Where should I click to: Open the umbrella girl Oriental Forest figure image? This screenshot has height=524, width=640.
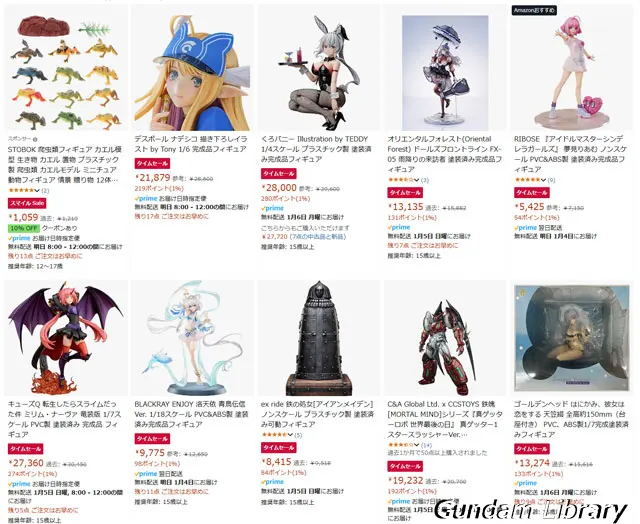445,72
